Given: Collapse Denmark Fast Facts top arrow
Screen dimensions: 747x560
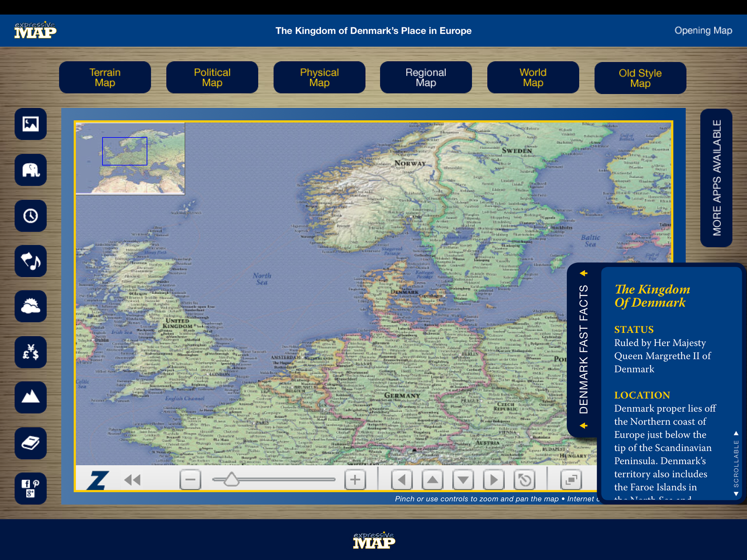Looking at the screenshot, I should 583,273.
